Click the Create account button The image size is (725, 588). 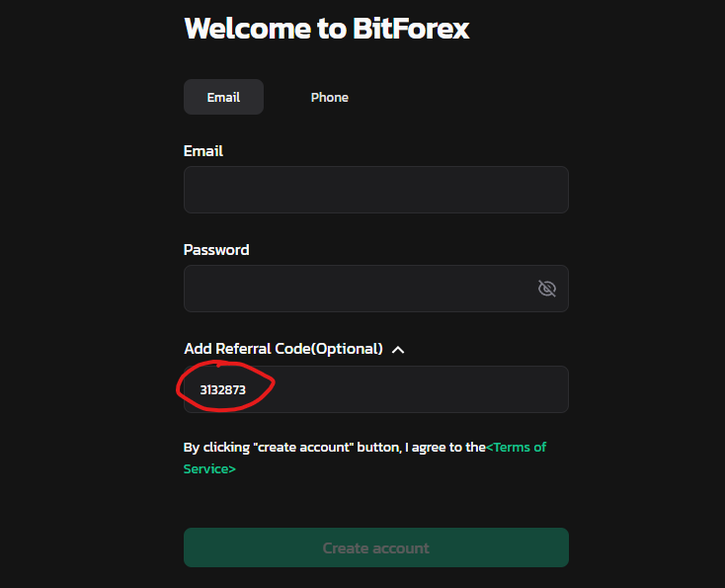[x=376, y=547]
